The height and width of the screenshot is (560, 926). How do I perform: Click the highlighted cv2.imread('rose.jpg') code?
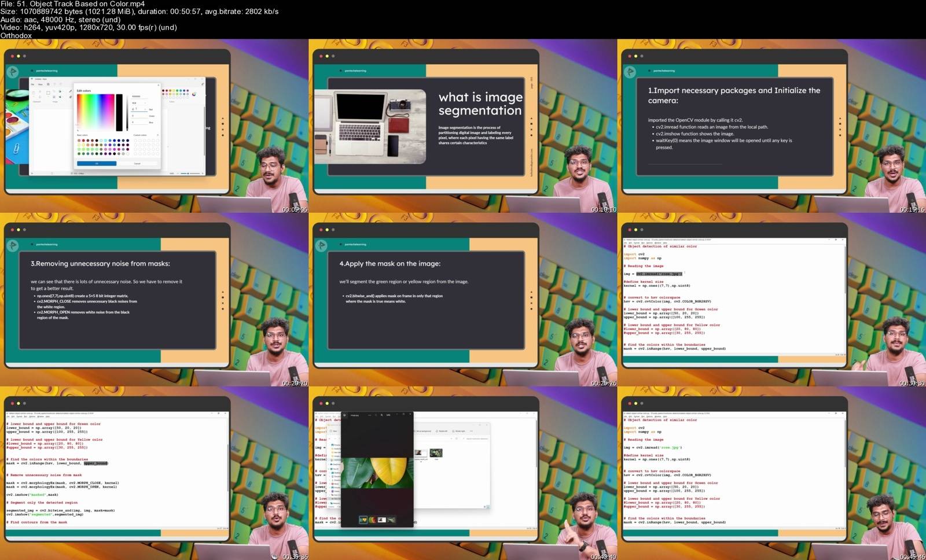pyautogui.click(x=659, y=274)
